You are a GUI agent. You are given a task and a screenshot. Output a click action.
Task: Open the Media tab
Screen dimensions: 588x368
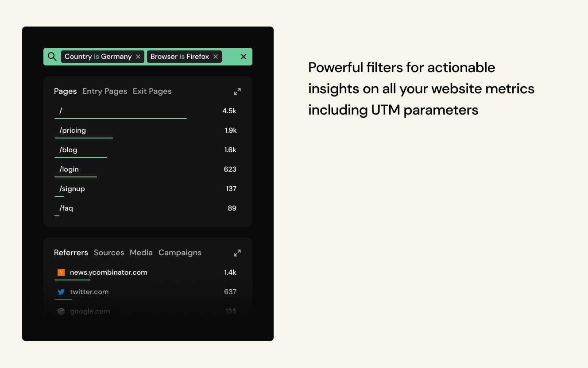tap(141, 253)
